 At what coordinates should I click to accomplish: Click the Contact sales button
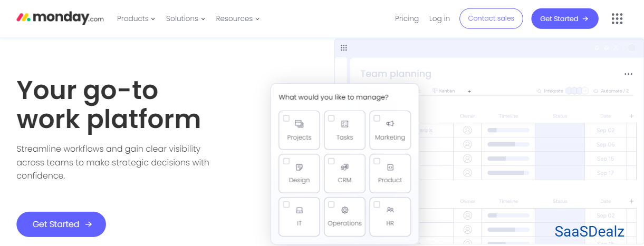pyautogui.click(x=491, y=18)
